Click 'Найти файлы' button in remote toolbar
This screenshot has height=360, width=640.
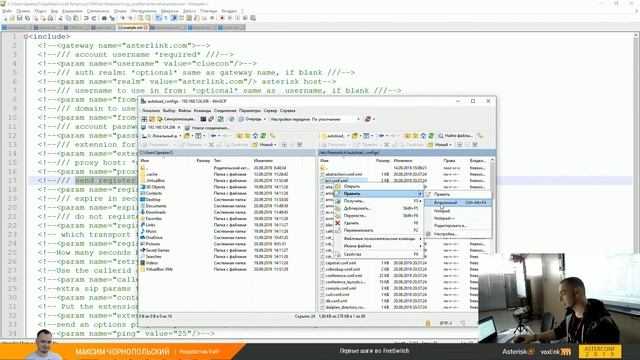(455, 136)
